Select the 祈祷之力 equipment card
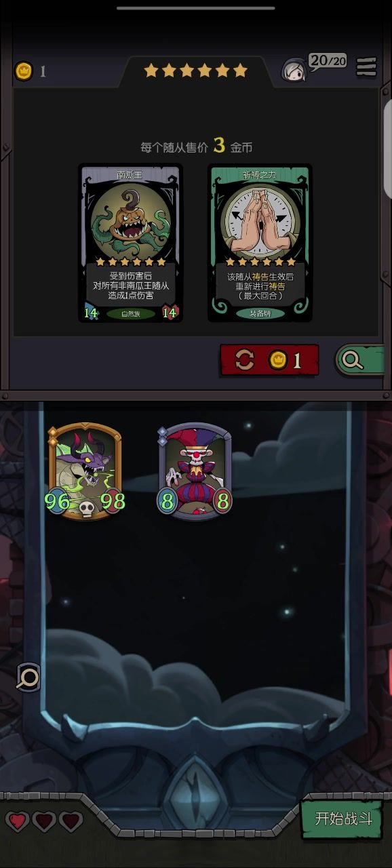The image size is (392, 868). click(260, 243)
